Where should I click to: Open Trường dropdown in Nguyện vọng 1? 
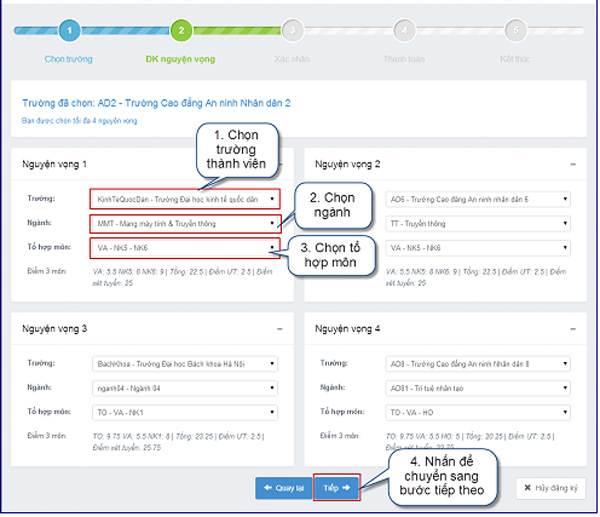coord(184,198)
